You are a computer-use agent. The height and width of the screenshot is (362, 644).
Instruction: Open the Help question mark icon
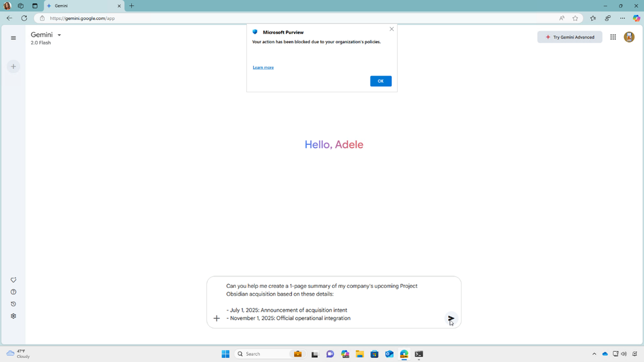point(14,292)
